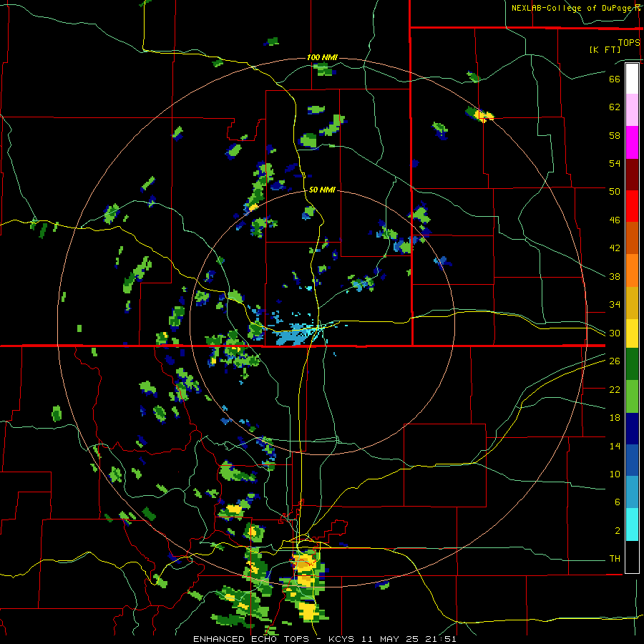
Task: Select the 6 value on the scale
Action: tap(617, 502)
